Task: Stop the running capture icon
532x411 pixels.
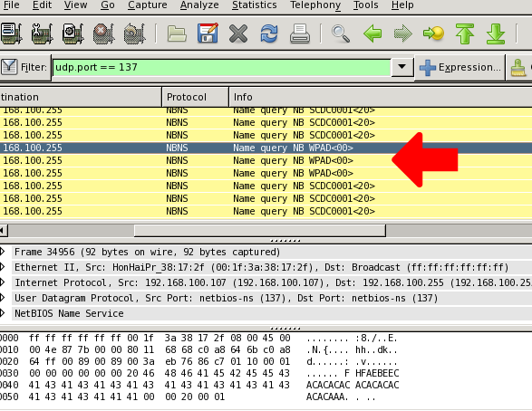Action: [x=103, y=33]
